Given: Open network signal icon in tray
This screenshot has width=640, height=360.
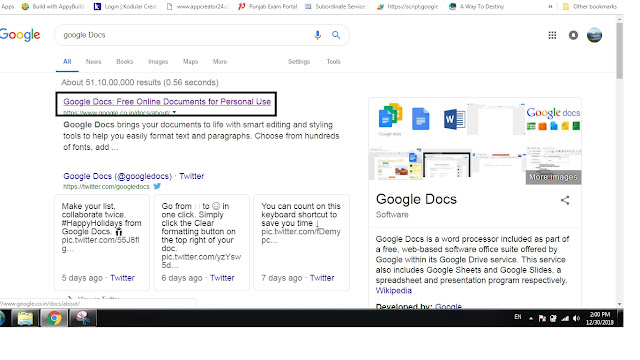Looking at the screenshot, I should coord(565,318).
